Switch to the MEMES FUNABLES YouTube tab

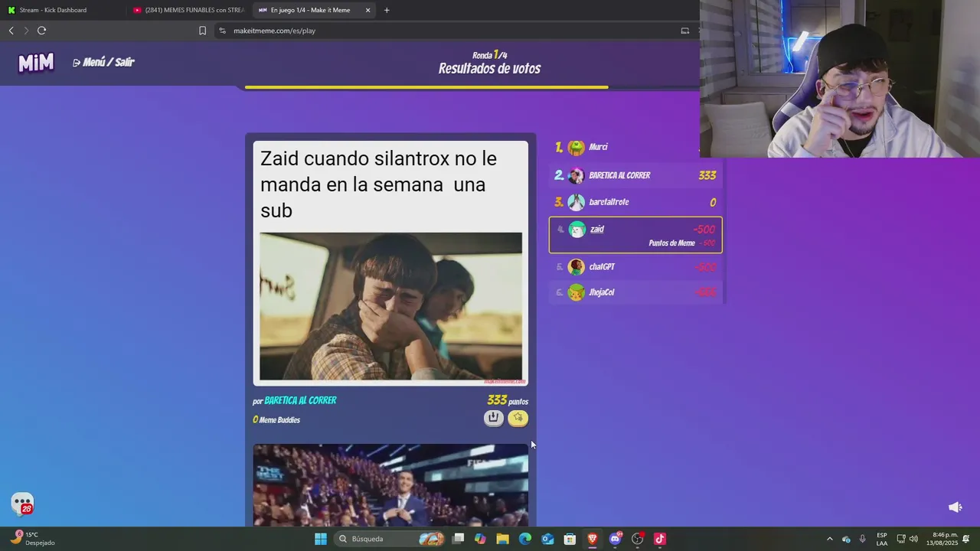coord(188,10)
